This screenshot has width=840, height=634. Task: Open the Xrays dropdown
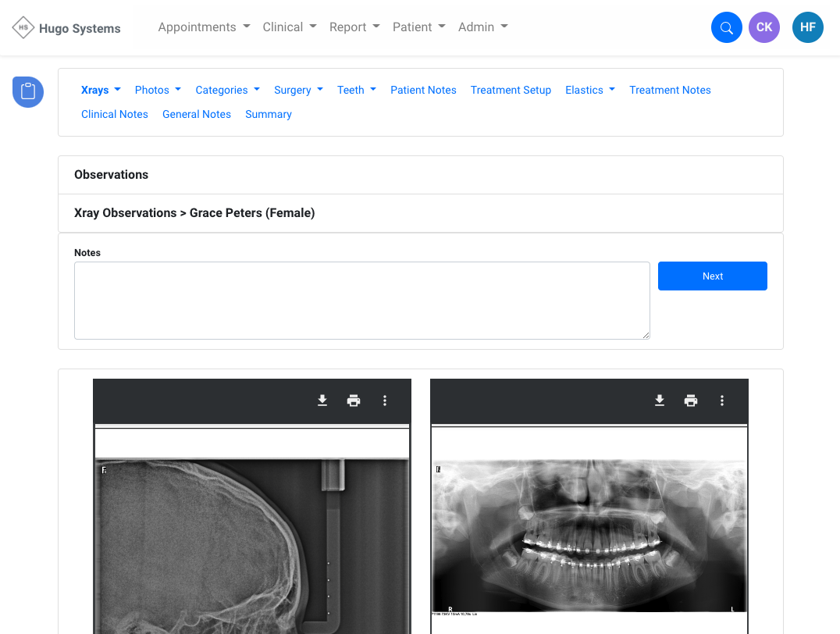(x=101, y=90)
